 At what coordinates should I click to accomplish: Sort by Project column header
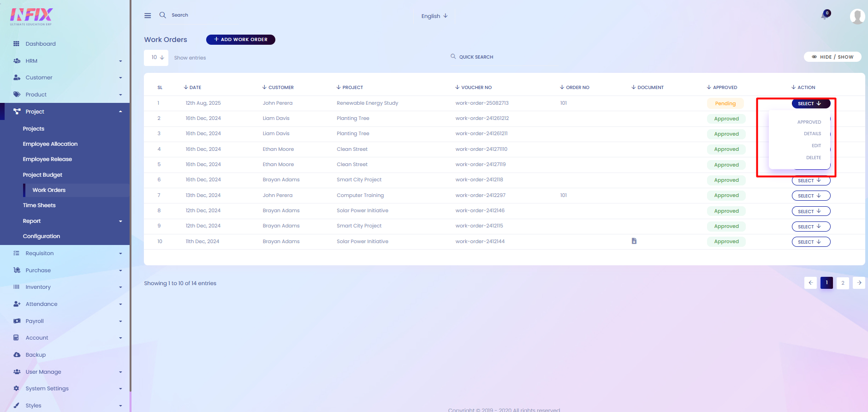[x=350, y=87]
